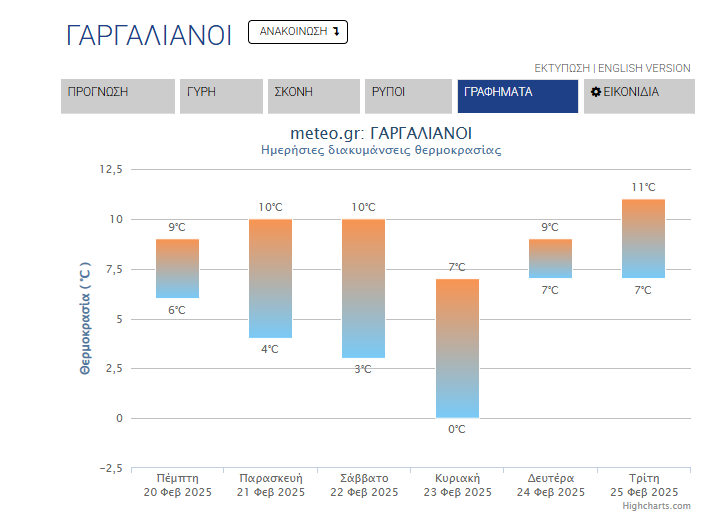Viewport: 712px width, 526px height.
Task: Select the Κυριακή 23 Φεβ temperature bar
Action: pos(457,348)
